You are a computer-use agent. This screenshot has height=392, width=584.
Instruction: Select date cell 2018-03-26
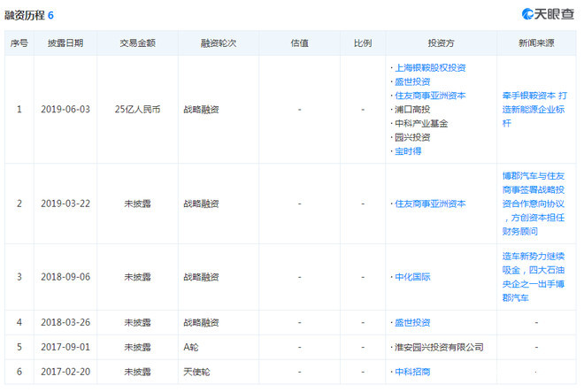[x=65, y=323]
